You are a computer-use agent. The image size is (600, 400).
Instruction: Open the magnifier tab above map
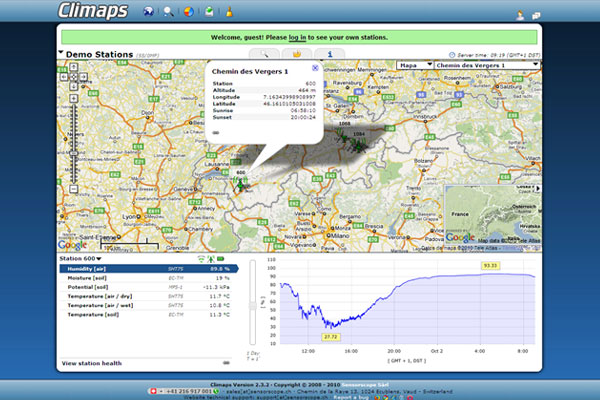pos(264,54)
